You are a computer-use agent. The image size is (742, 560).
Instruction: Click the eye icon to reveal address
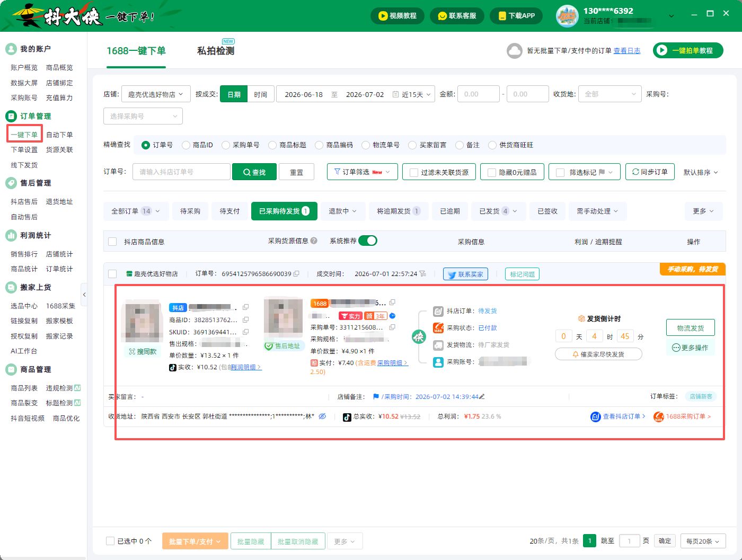pos(322,416)
